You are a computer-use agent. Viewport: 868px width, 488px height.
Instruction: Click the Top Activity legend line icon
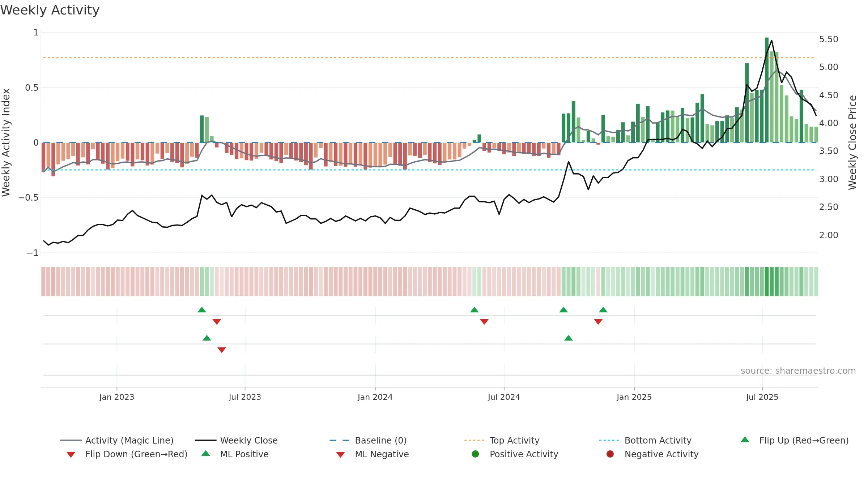pyautogui.click(x=474, y=440)
